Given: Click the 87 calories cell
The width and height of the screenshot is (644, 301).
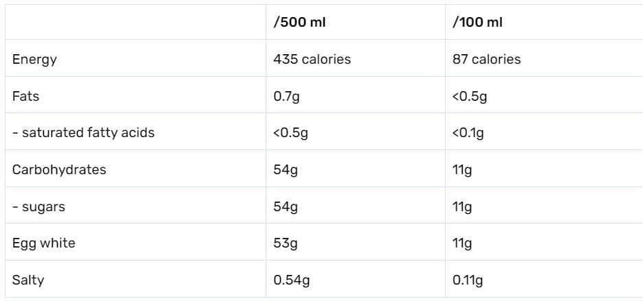Looking at the screenshot, I should click(x=487, y=59).
